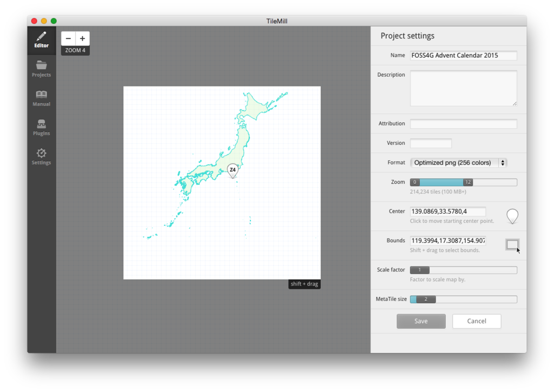Click the Attribution input field
The image size is (554, 392).
point(463,124)
